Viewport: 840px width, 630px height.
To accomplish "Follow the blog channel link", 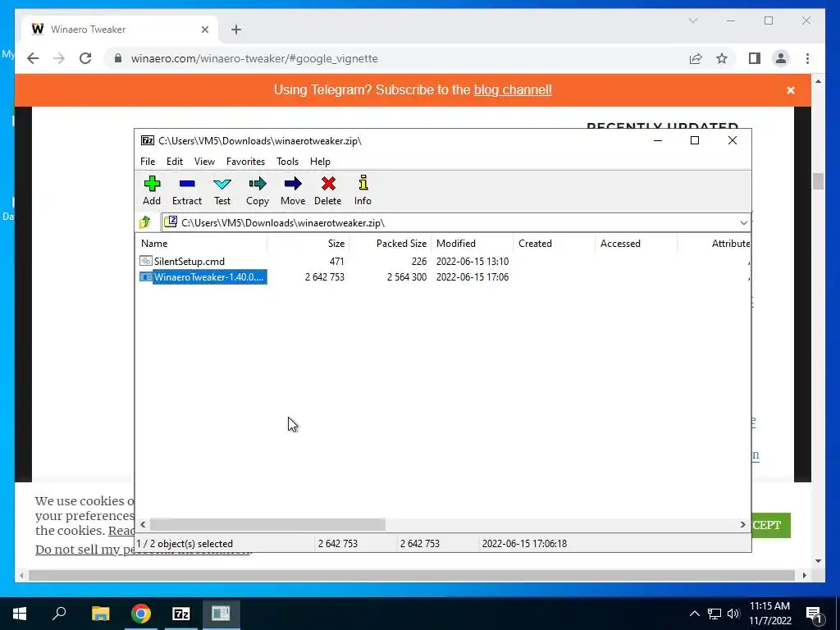I will (513, 90).
